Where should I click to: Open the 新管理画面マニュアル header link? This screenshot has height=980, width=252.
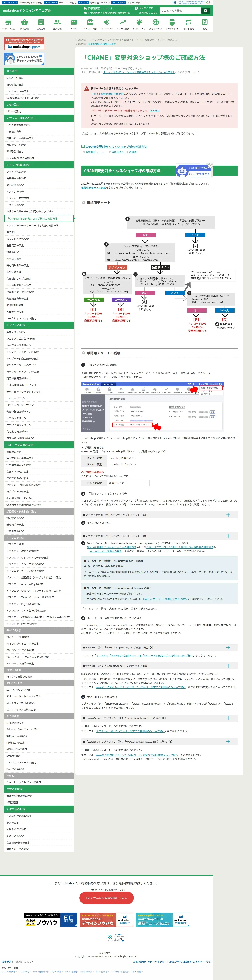[98, 8]
